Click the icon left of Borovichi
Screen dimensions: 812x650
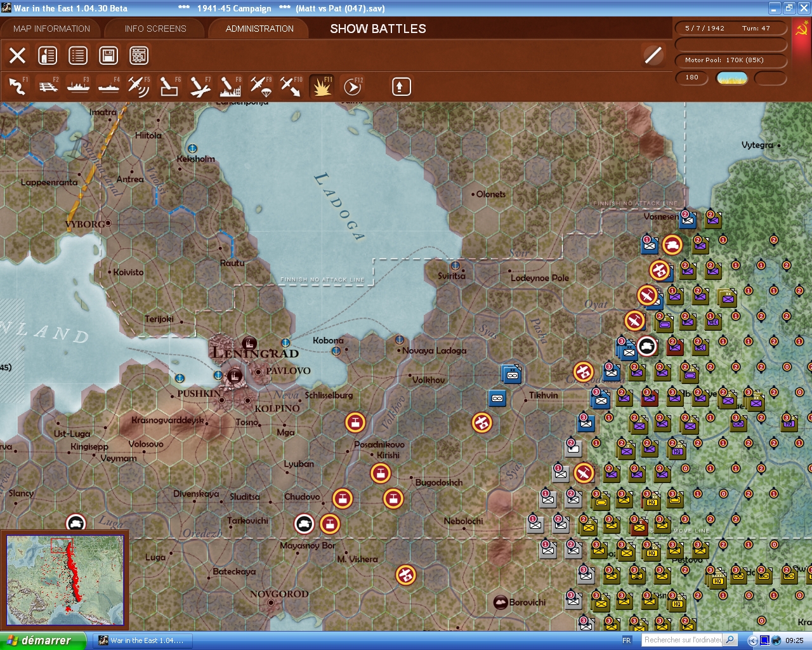[x=501, y=602]
